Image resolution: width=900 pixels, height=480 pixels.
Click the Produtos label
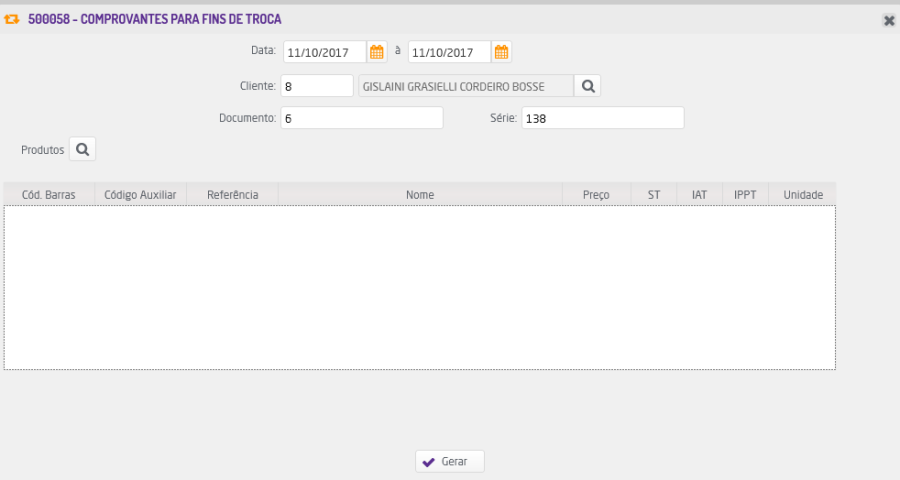coord(42,150)
